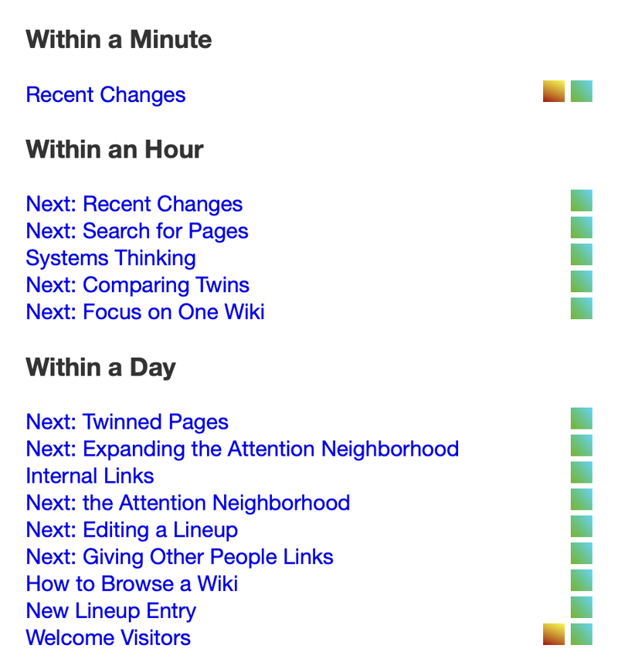This screenshot has width=618, height=672.
Task: Click the green flag next to Systems Thinking
Action: tap(582, 254)
